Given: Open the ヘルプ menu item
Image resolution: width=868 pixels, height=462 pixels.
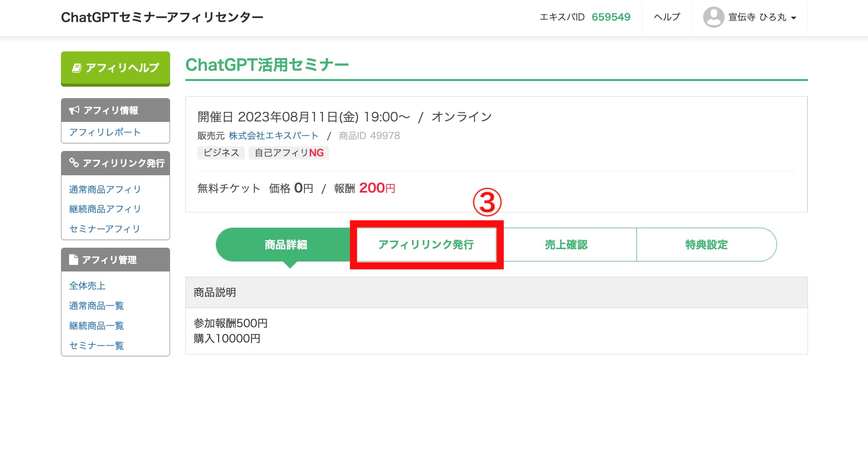Looking at the screenshot, I should tap(667, 17).
